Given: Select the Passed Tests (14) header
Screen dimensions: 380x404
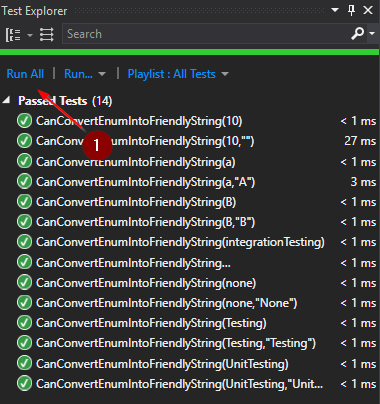Looking at the screenshot, I should click(65, 101).
